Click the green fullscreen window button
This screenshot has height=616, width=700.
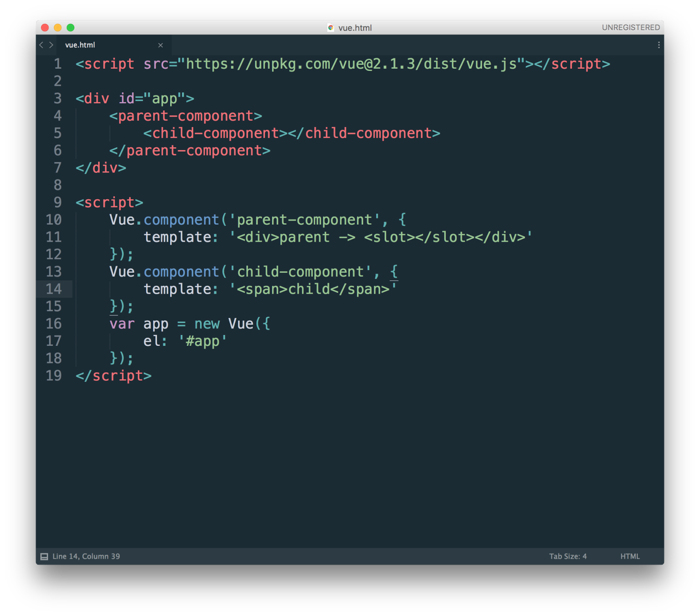point(70,27)
